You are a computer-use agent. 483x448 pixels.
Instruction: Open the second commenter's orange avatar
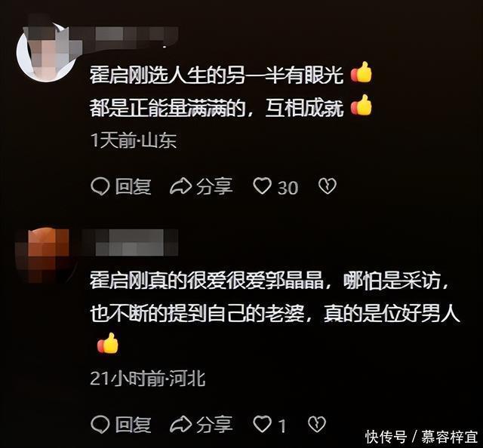pos(43,256)
